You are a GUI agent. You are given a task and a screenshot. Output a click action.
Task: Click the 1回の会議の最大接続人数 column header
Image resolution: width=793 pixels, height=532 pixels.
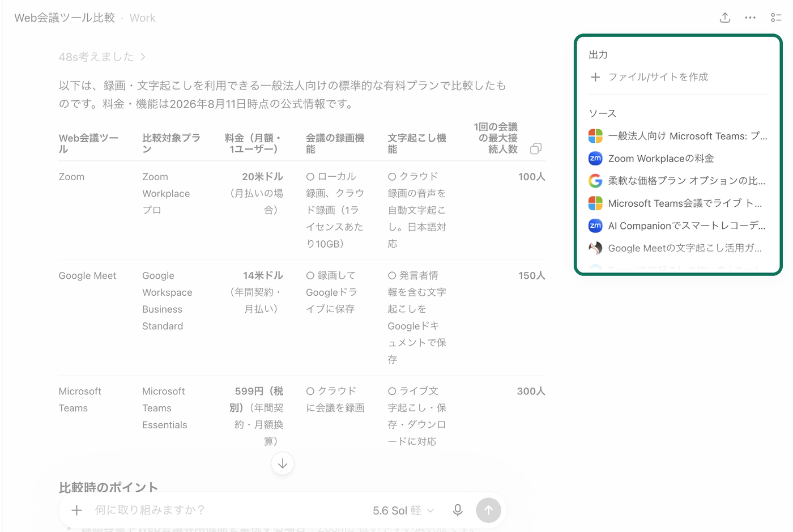click(x=496, y=138)
